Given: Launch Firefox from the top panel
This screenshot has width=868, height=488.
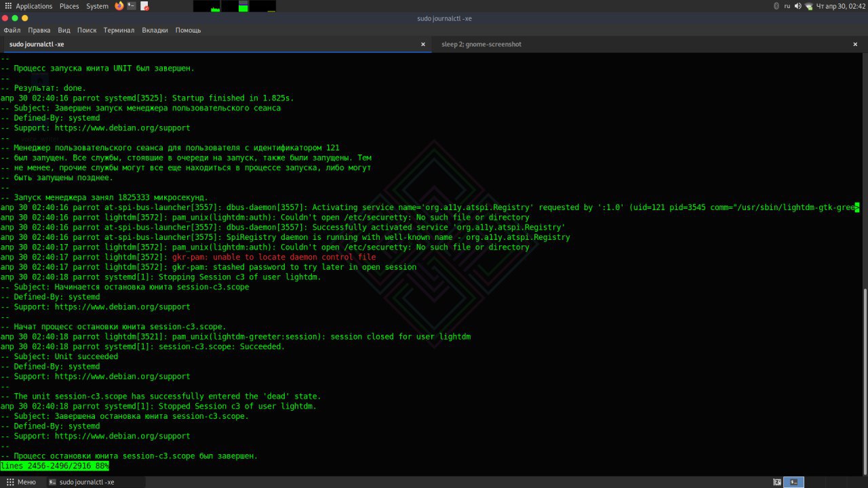Looking at the screenshot, I should [119, 6].
